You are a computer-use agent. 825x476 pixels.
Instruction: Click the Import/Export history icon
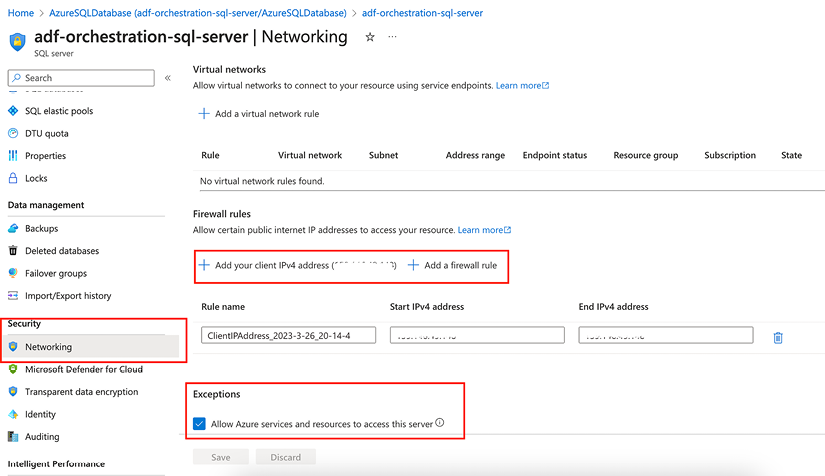tap(13, 296)
